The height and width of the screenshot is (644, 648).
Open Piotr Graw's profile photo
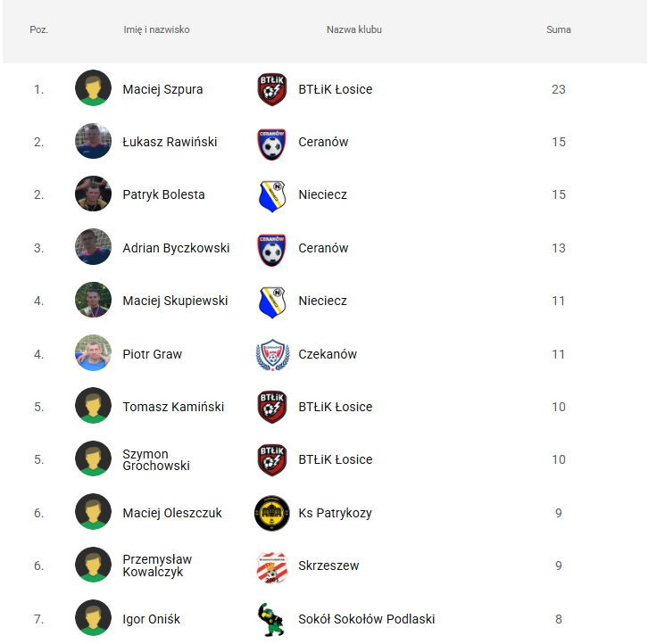coord(94,354)
